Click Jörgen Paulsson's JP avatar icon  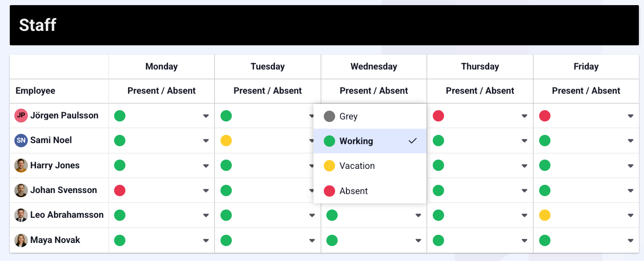[21, 116]
